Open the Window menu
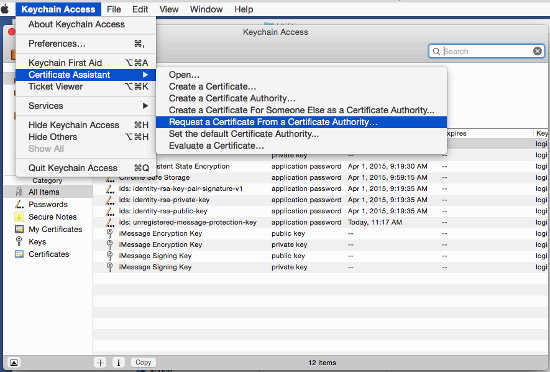The width and height of the screenshot is (550, 372). pos(206,9)
